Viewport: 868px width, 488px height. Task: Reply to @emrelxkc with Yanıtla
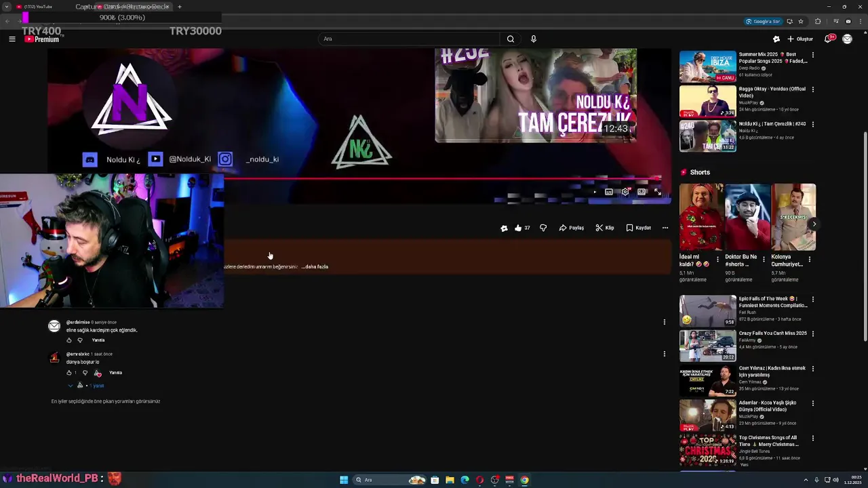116,373
